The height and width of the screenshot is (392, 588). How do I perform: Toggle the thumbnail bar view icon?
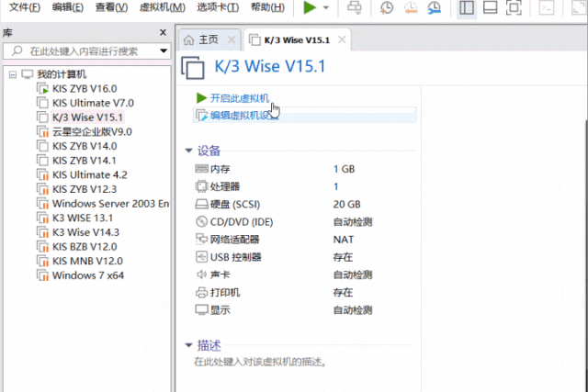pyautogui.click(x=490, y=7)
